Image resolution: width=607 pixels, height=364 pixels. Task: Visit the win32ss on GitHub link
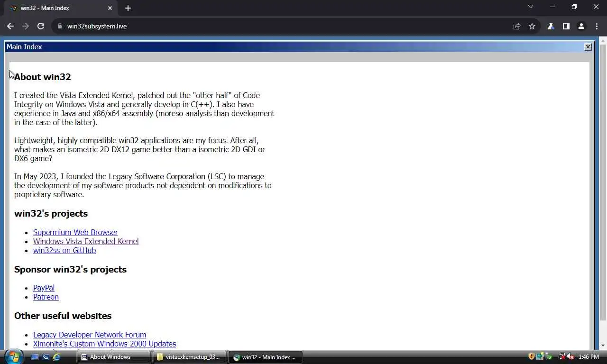coord(64,250)
